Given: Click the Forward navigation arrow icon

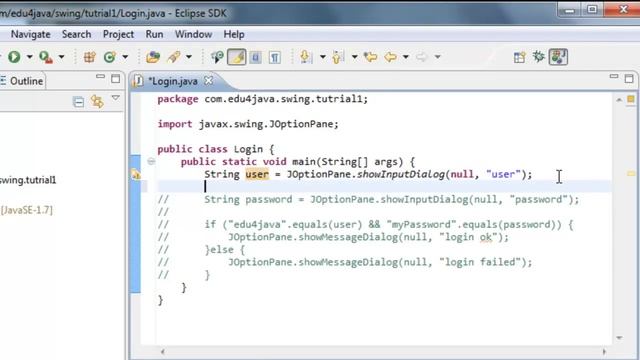Looking at the screenshot, I should [x=422, y=57].
